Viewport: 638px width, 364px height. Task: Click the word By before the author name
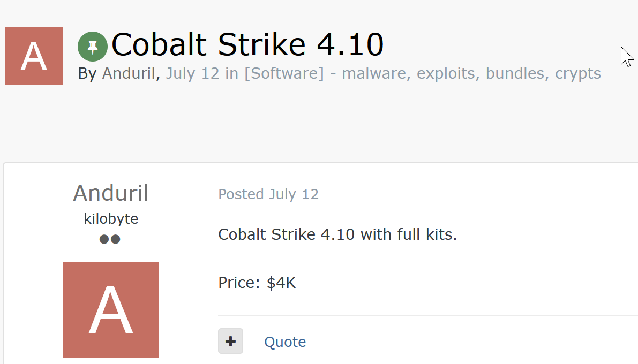pos(86,73)
